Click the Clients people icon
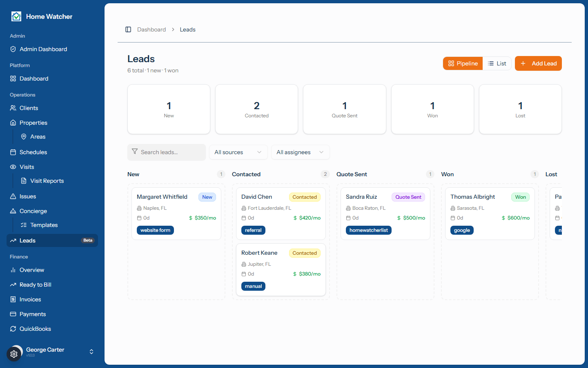This screenshot has width=588, height=368. click(x=13, y=108)
